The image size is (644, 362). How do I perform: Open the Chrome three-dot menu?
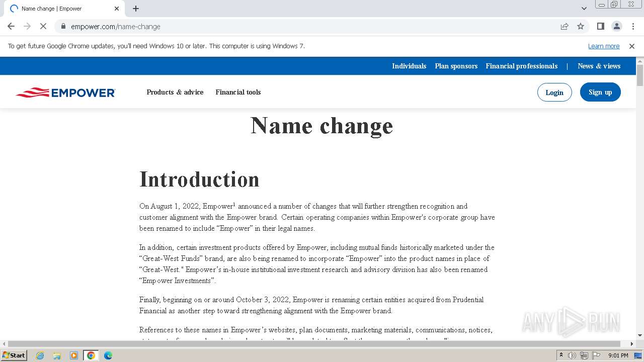[x=633, y=26]
